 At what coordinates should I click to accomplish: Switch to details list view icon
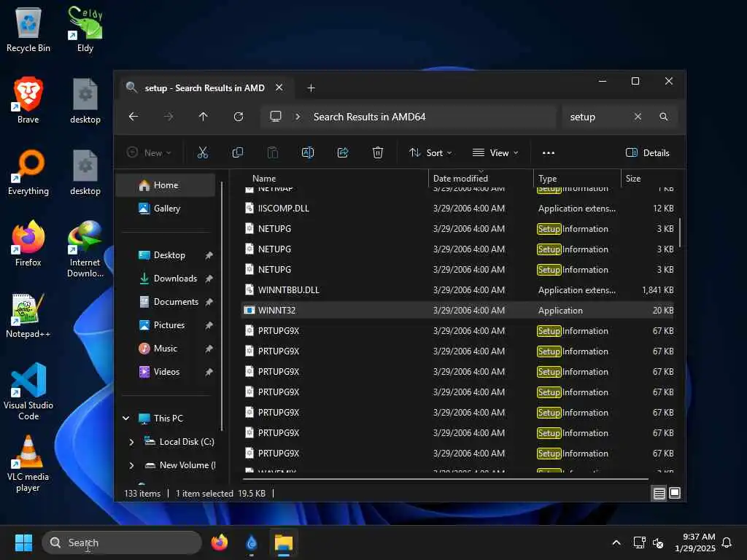click(x=659, y=494)
